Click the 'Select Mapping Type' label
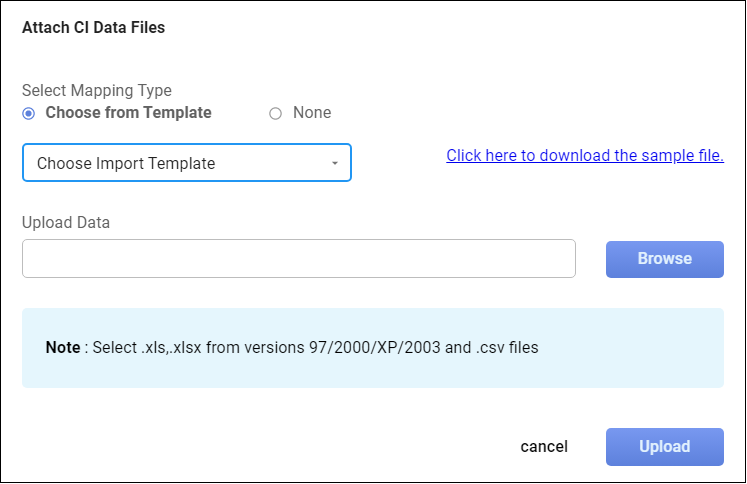Screen dimensions: 747x484 [x=97, y=90]
